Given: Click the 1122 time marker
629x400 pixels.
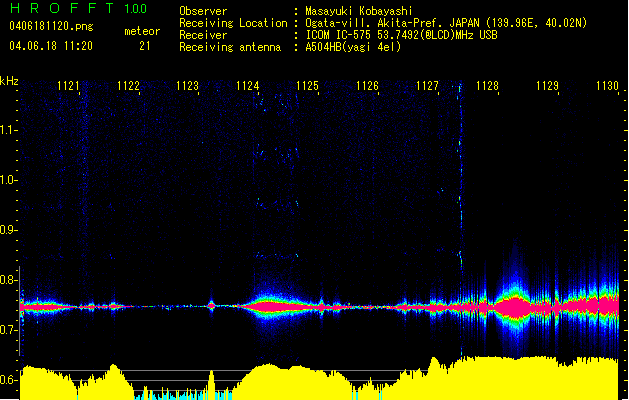Looking at the screenshot, I should [128, 85].
